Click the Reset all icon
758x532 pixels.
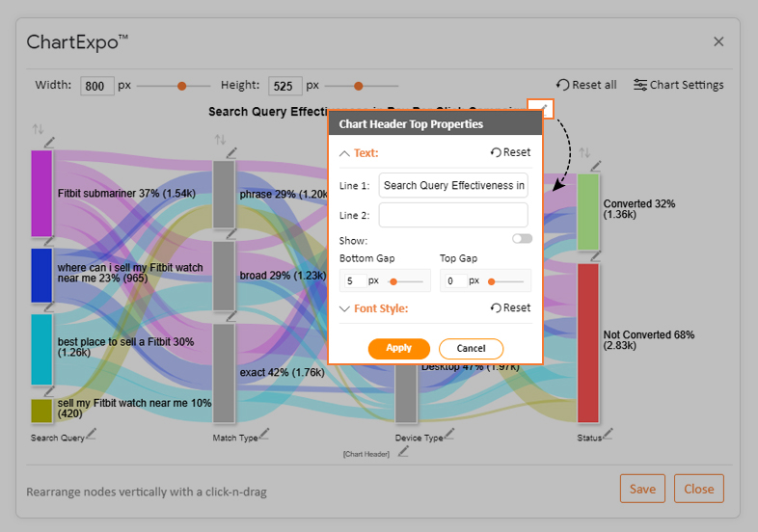pyautogui.click(x=562, y=85)
